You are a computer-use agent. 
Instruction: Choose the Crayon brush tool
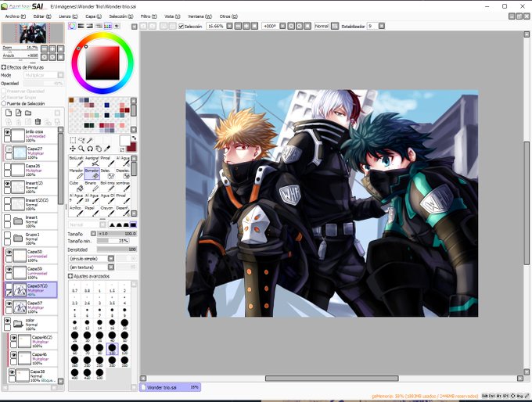[107, 211]
